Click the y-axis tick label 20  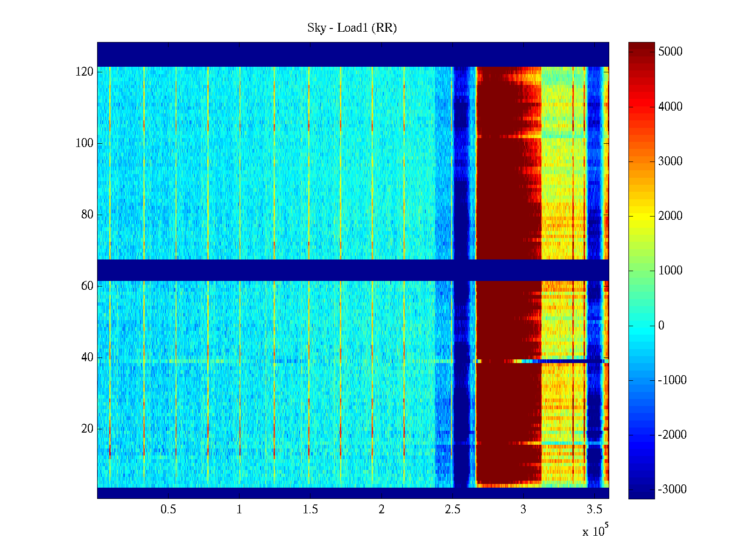point(87,429)
